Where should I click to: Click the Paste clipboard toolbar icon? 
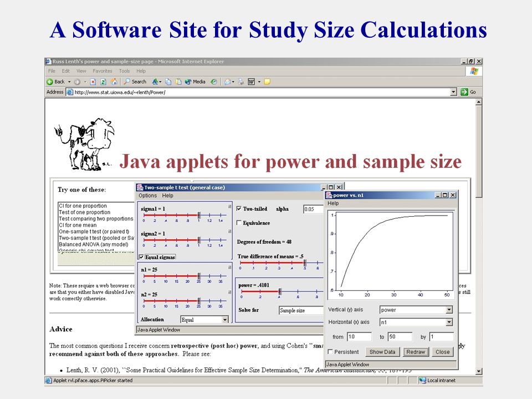point(178,82)
